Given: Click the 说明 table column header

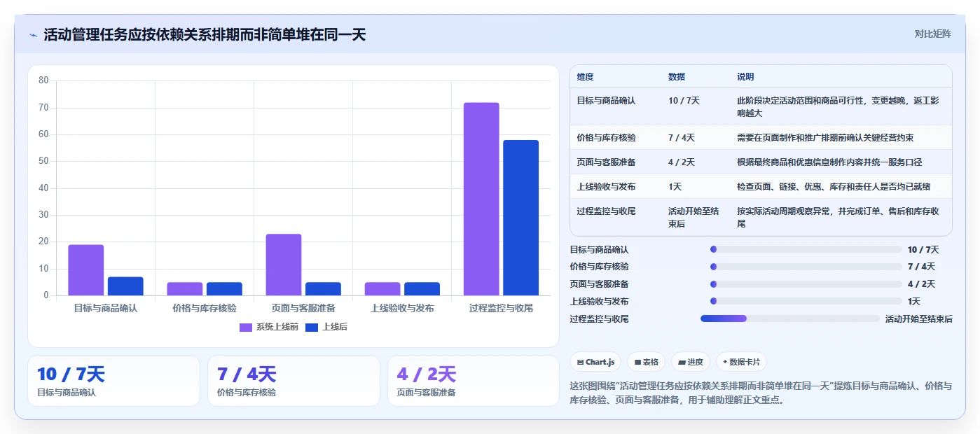Looking at the screenshot, I should (x=745, y=77).
